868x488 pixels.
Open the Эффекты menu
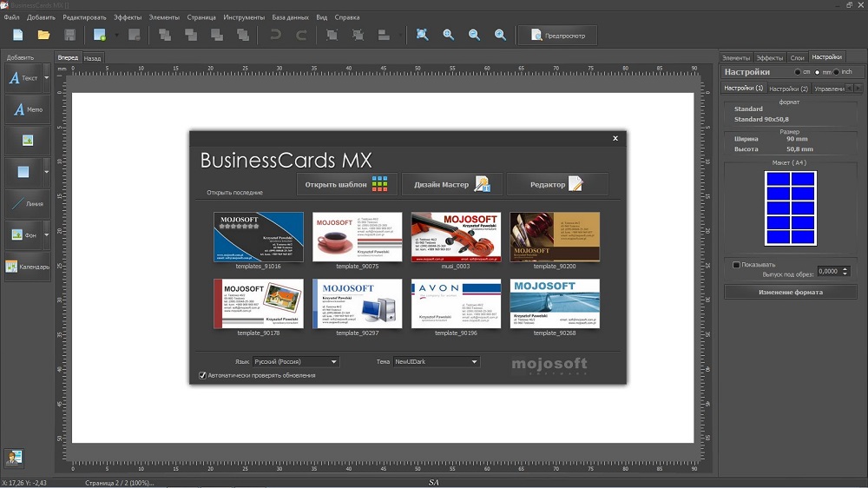coord(128,17)
